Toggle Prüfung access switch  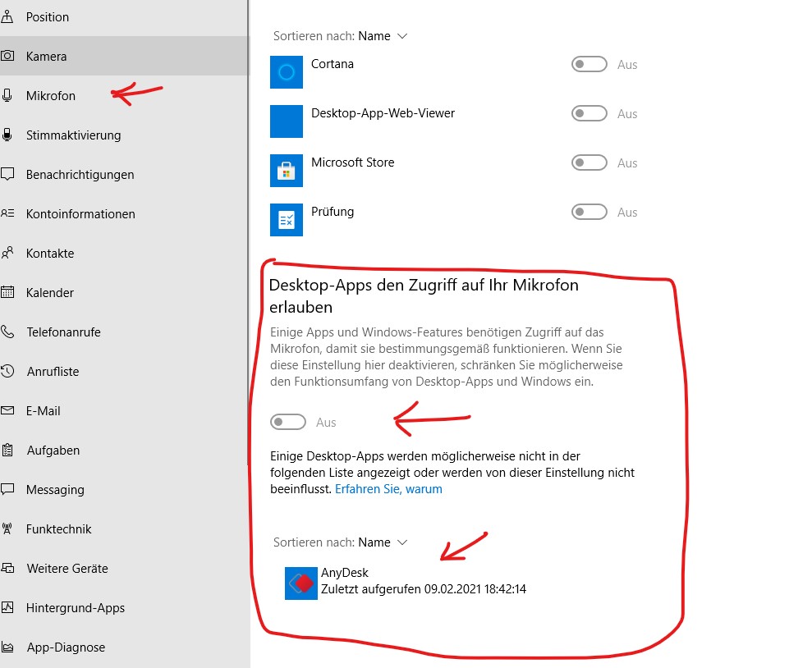(590, 212)
